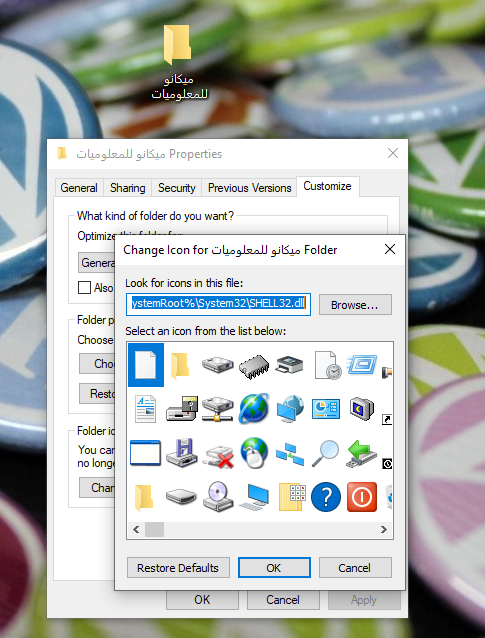Image resolution: width=485 pixels, height=638 pixels.
Task: Select the floppy disk drive icon in second row
Action: pyautogui.click(x=182, y=409)
